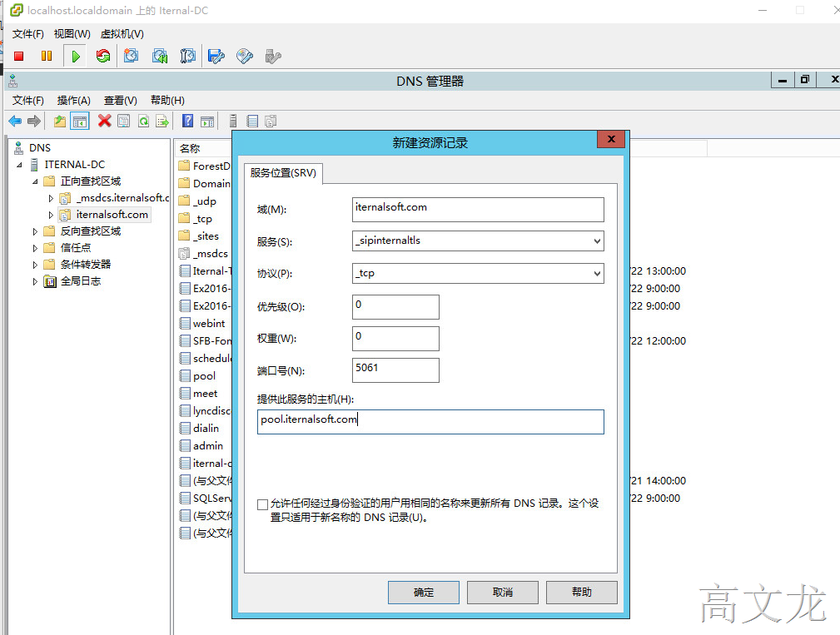Expand the 信任点 node
This screenshot has width=840, height=635.
[35, 249]
